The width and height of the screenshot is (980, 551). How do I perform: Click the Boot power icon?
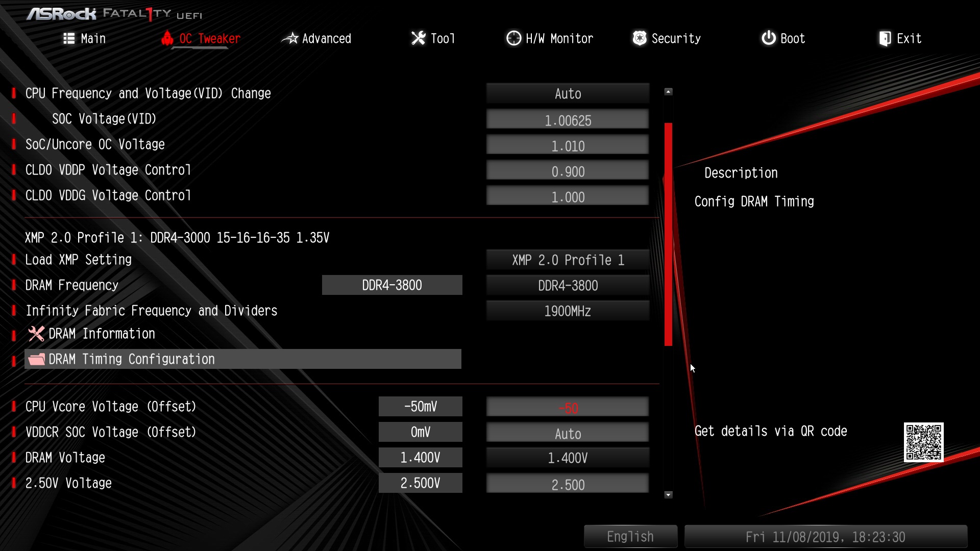(x=768, y=38)
